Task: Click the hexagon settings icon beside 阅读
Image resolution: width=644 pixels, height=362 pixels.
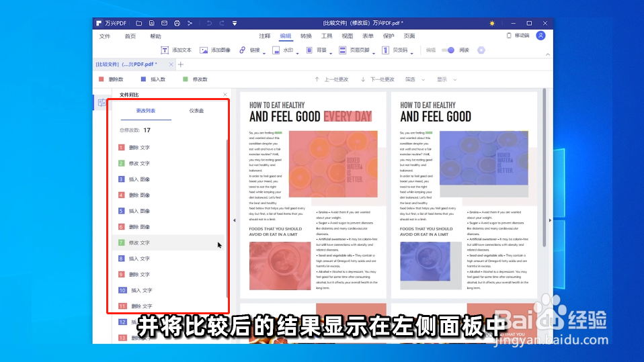Action: click(x=481, y=50)
